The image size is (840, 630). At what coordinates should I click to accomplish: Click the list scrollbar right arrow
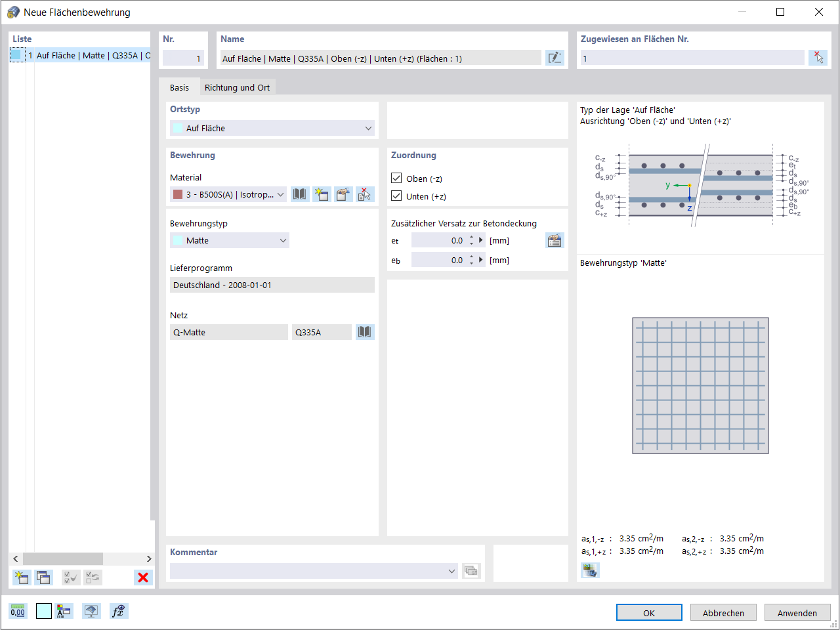(x=149, y=558)
